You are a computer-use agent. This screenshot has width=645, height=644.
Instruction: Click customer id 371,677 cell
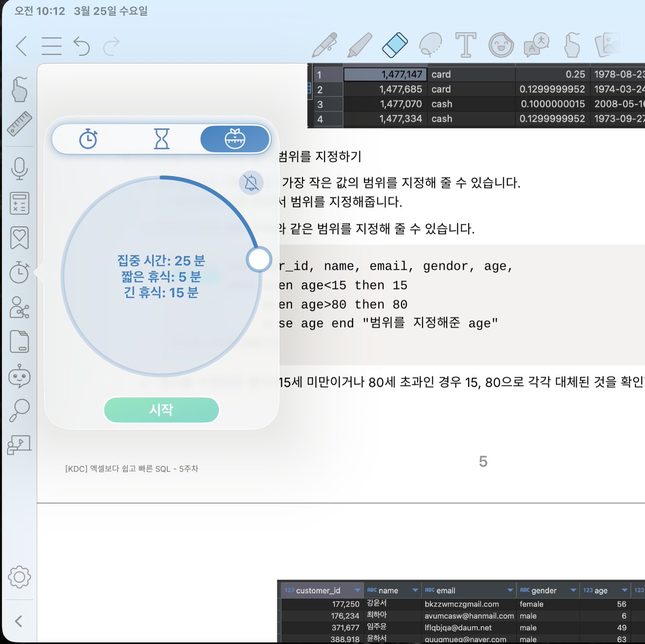tap(322, 628)
